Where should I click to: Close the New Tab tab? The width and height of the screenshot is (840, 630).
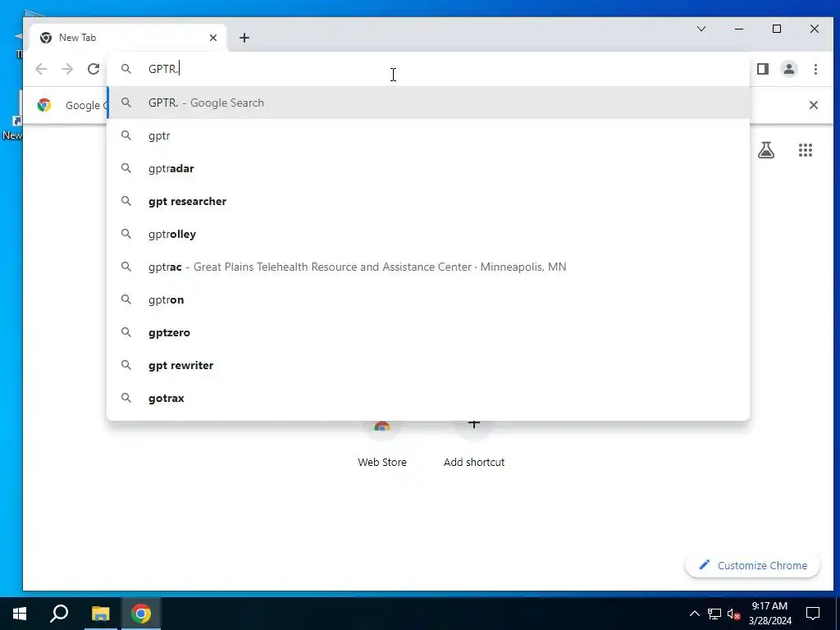click(x=213, y=38)
